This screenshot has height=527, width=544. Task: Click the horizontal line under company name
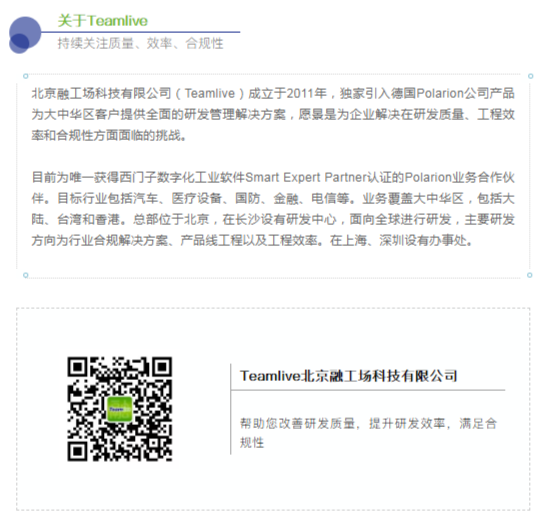coord(368,390)
